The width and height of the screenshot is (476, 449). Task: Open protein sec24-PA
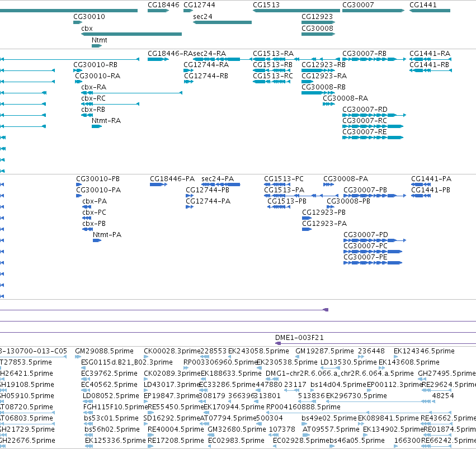point(218,179)
